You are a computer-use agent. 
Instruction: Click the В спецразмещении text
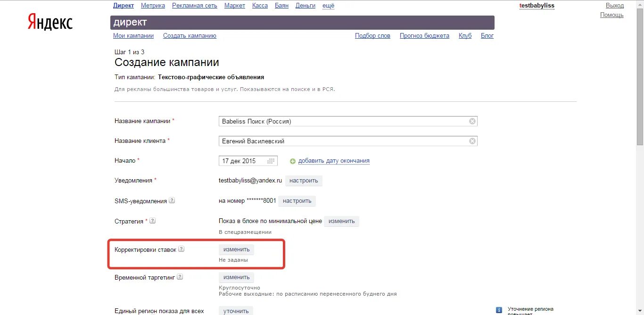click(x=245, y=232)
